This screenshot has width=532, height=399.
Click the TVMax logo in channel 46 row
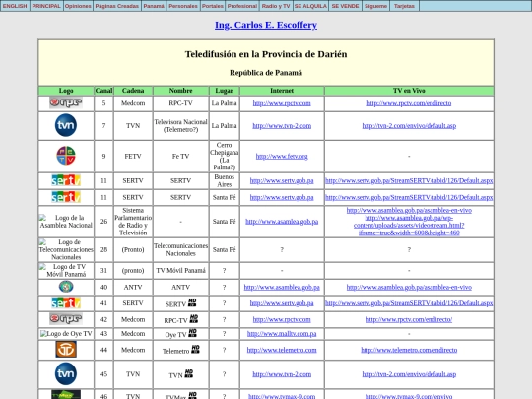click(x=66, y=395)
